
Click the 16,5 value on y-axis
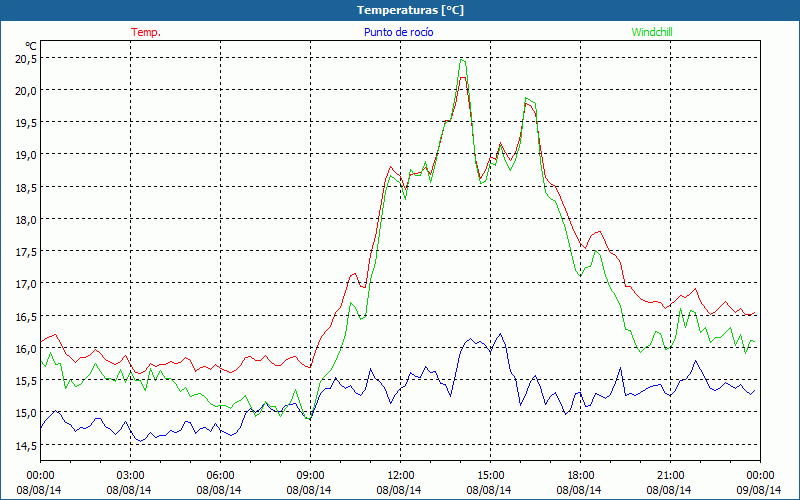[26, 317]
